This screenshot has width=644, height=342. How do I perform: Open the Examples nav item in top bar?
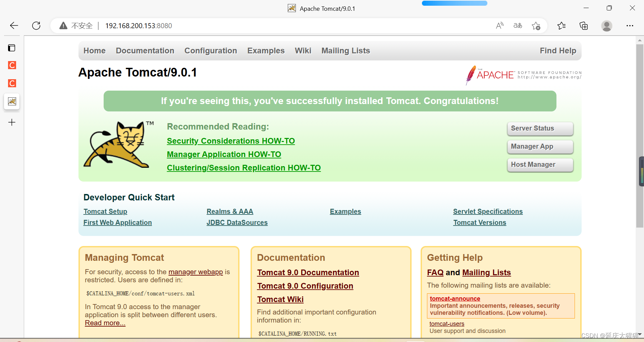pos(266,51)
